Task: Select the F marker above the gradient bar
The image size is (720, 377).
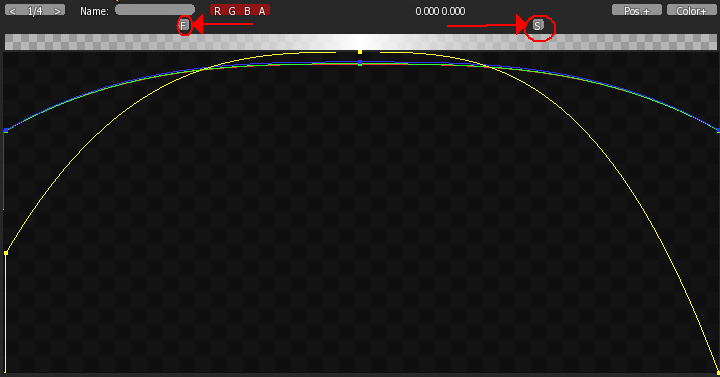Action: pos(184,25)
